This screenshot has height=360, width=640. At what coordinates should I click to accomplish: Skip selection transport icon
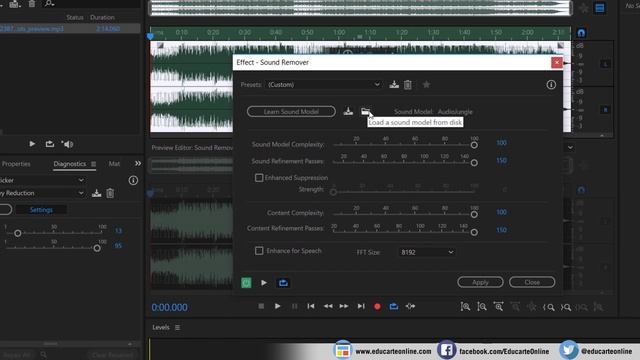(410, 306)
